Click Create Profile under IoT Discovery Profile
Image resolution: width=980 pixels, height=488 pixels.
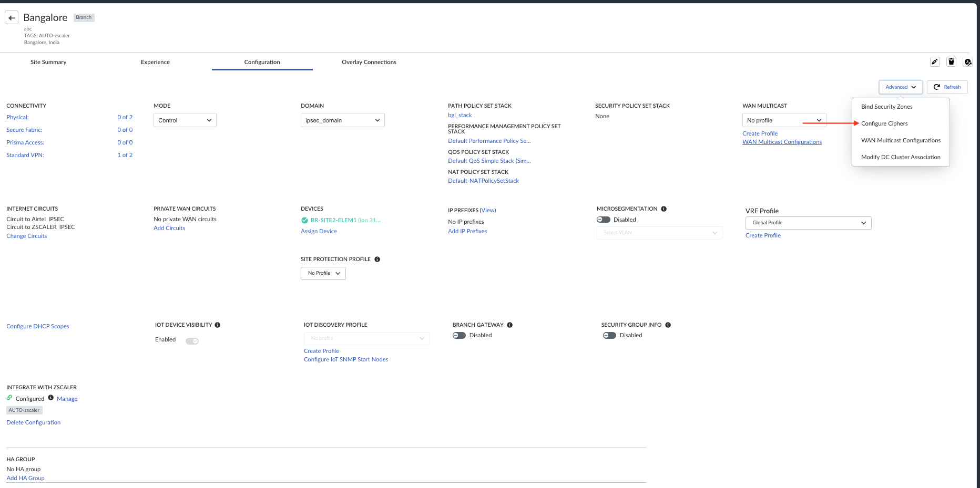point(322,351)
